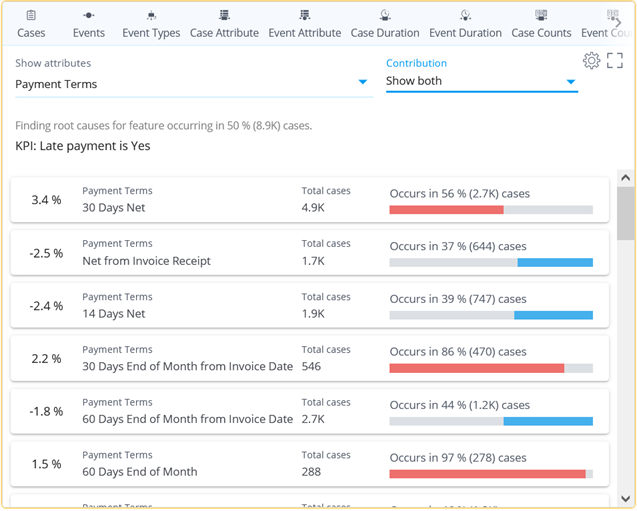The image size is (637, 511).
Task: Click 'Occurs in 56 % (2.7K) cases' text
Action: pyautogui.click(x=459, y=194)
